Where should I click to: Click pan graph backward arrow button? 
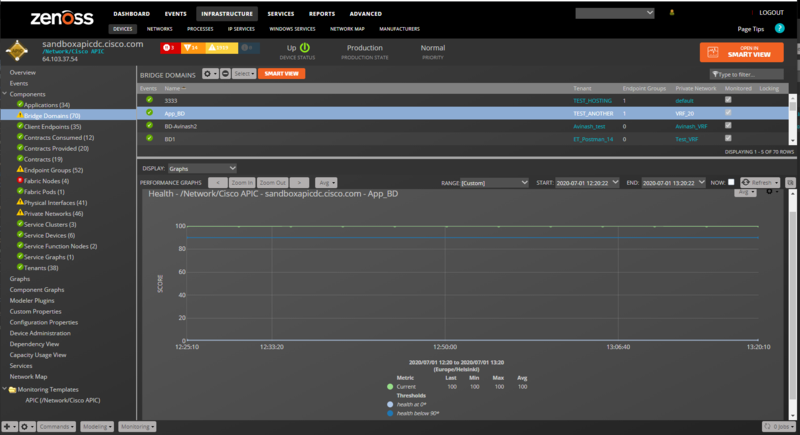click(x=217, y=183)
